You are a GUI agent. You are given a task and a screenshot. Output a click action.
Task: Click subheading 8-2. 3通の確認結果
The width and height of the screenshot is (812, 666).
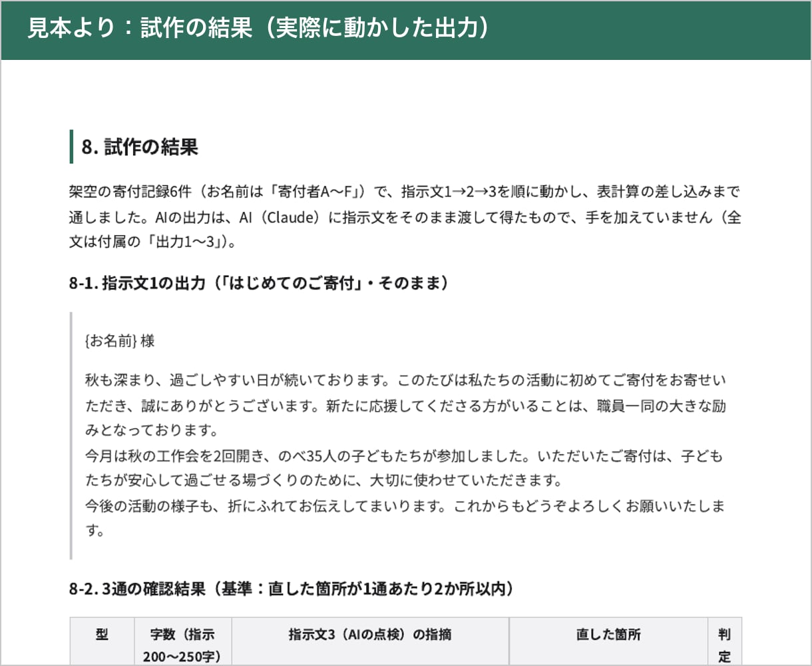click(x=291, y=589)
